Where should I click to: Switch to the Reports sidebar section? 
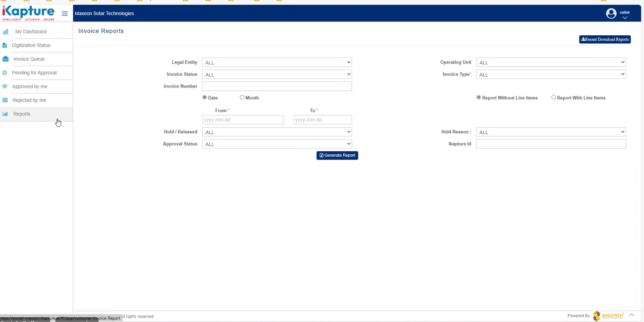click(x=21, y=114)
